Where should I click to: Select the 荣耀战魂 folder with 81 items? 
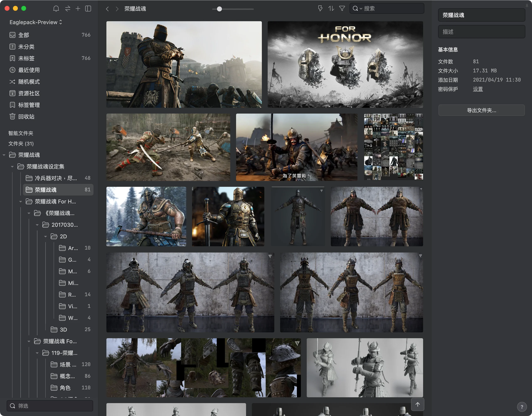58,190
